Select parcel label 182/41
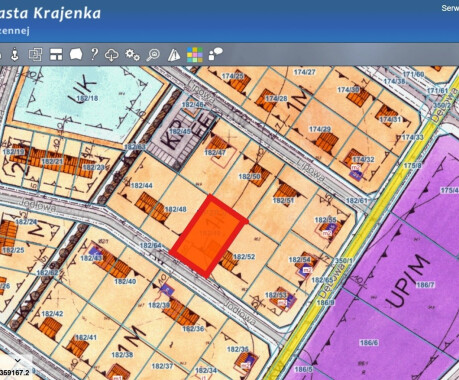 [x=86, y=337]
